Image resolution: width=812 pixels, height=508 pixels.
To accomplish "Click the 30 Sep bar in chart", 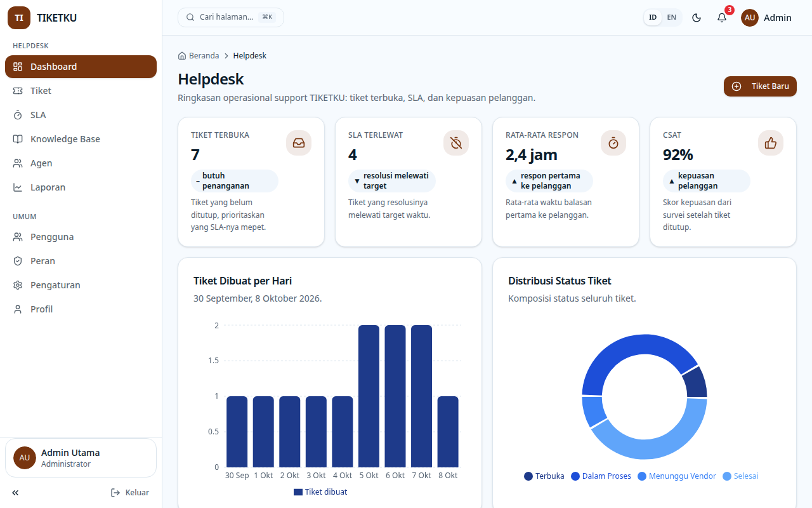I will (x=237, y=432).
